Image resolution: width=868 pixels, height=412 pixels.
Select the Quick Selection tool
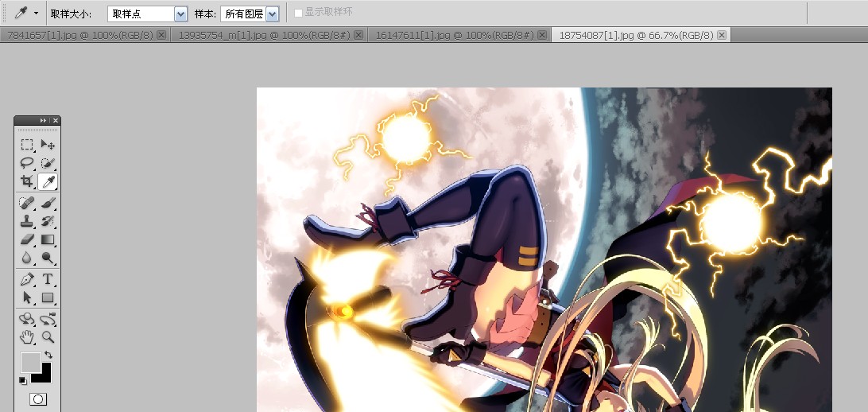point(48,163)
